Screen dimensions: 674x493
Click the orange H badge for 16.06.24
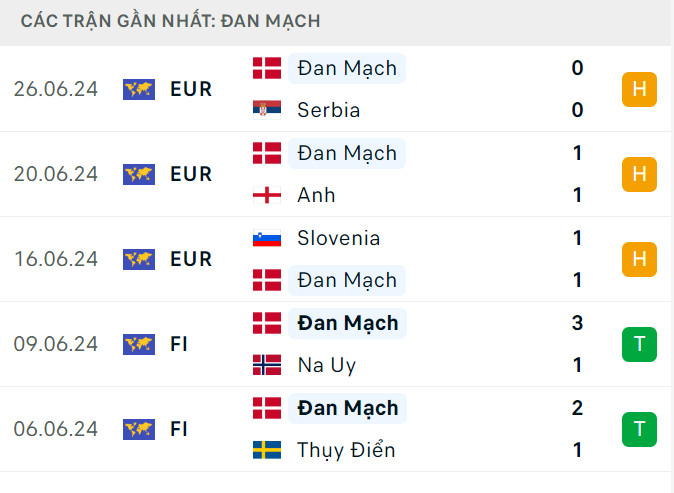point(639,259)
